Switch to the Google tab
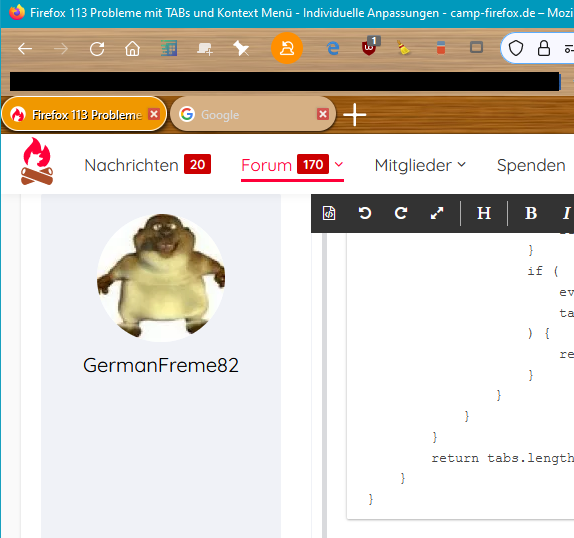This screenshot has height=538, width=574. (253, 114)
